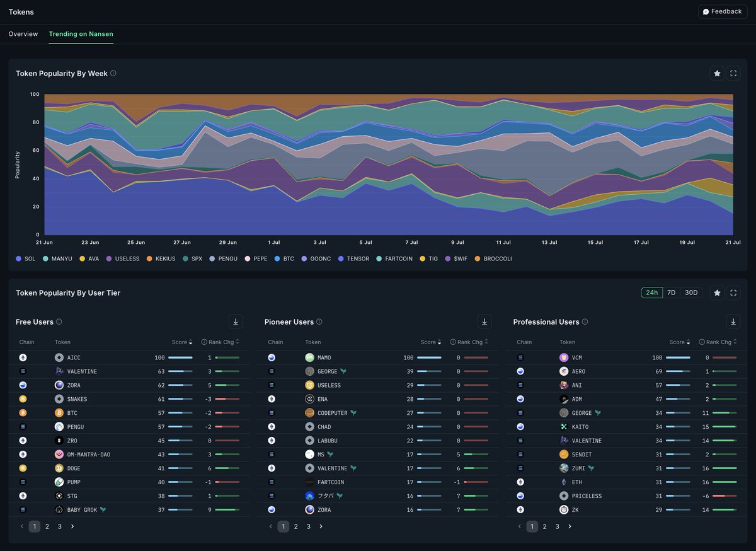Click the VCM token icon in Professional Users
Image resolution: width=756 pixels, height=551 pixels.
[564, 357]
